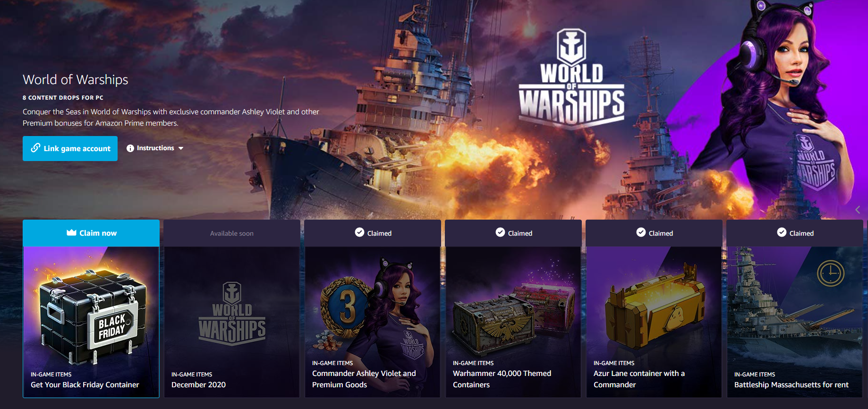Click the clock icon on Battleship Massachusetts card
The width and height of the screenshot is (868, 409).
(x=831, y=273)
